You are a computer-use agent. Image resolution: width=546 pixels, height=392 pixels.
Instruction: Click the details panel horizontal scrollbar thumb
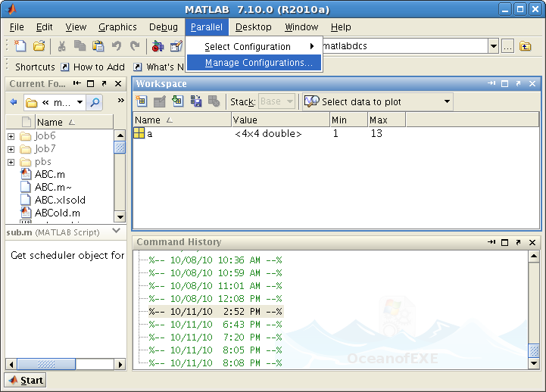tap(46, 364)
